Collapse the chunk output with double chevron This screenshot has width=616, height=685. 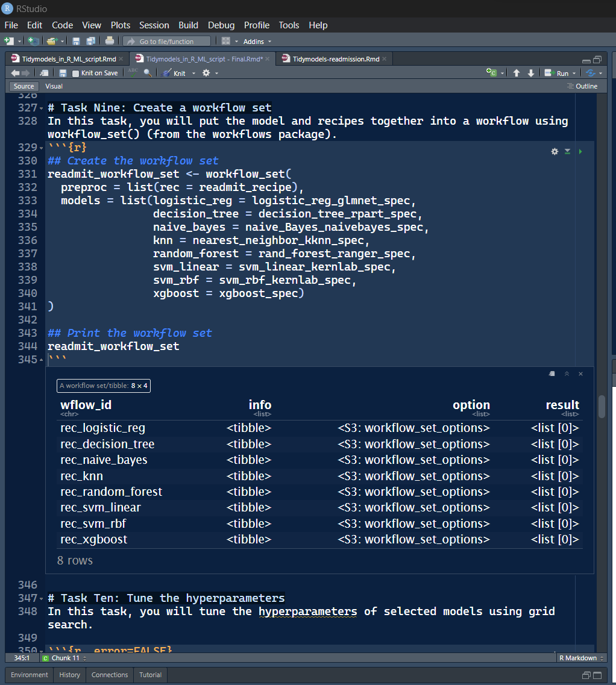[567, 374]
